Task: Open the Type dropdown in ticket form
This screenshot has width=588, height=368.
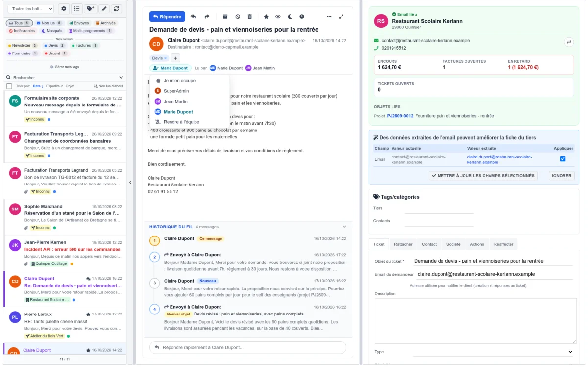Action: [493, 352]
